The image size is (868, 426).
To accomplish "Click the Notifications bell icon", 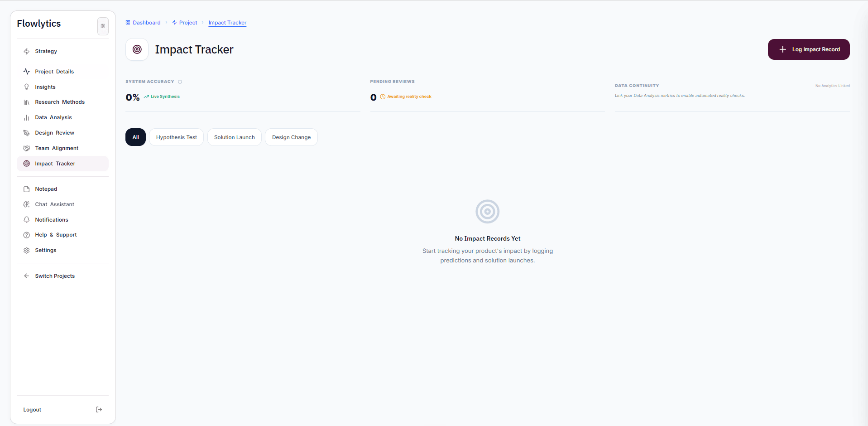I will tap(27, 220).
